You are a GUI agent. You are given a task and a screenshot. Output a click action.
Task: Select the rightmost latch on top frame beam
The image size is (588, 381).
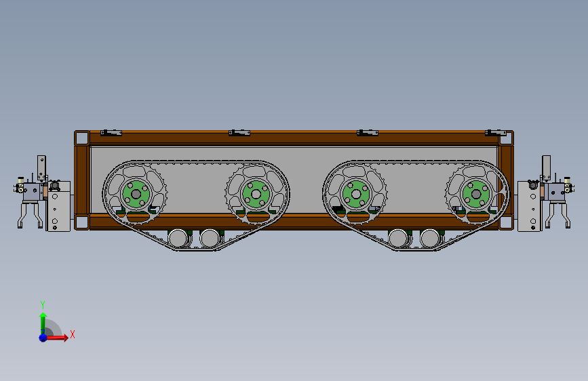[495, 133]
